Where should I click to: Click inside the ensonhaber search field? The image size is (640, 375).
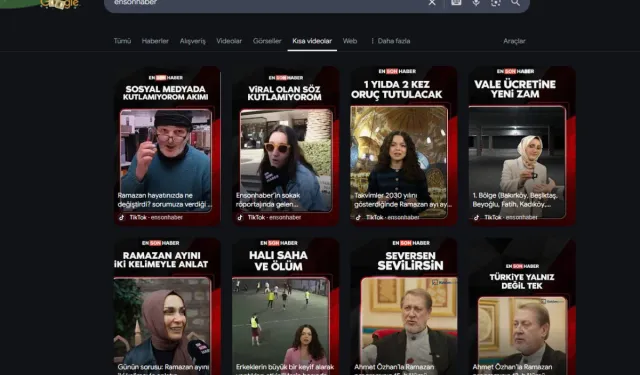click(x=265, y=3)
